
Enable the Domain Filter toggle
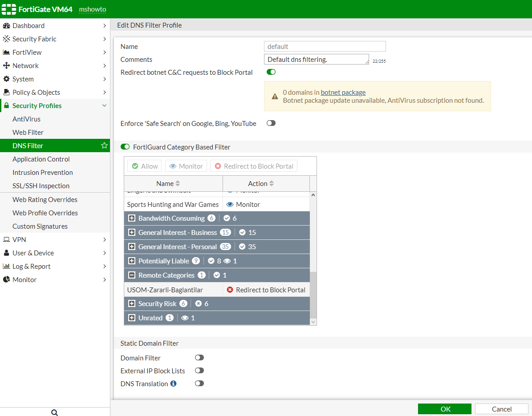199,358
